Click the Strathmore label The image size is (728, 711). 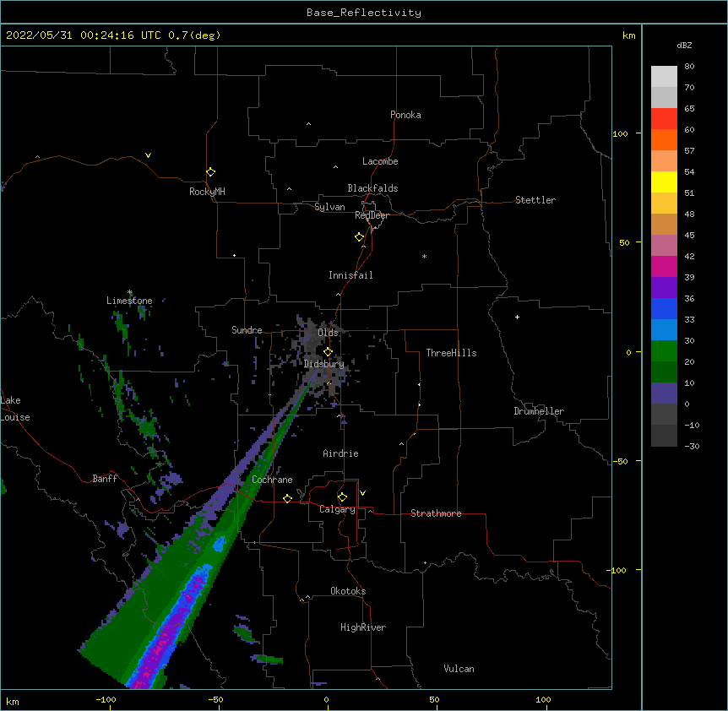point(436,513)
